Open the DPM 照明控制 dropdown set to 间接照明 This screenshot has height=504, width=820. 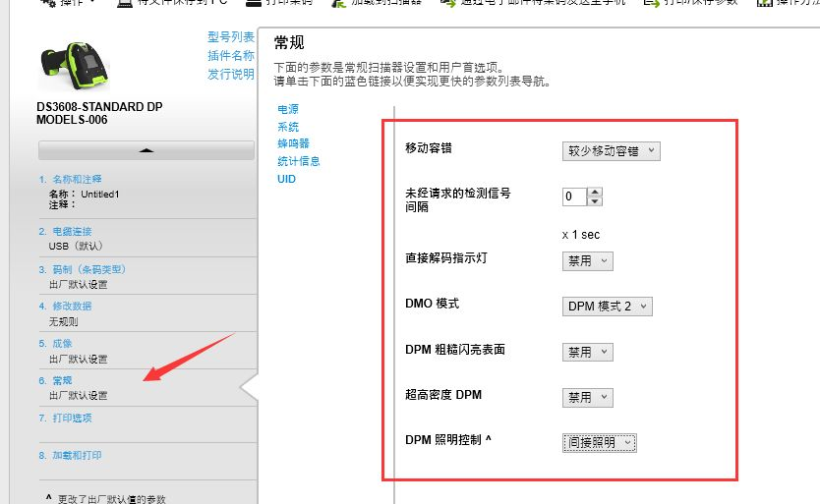click(x=600, y=443)
